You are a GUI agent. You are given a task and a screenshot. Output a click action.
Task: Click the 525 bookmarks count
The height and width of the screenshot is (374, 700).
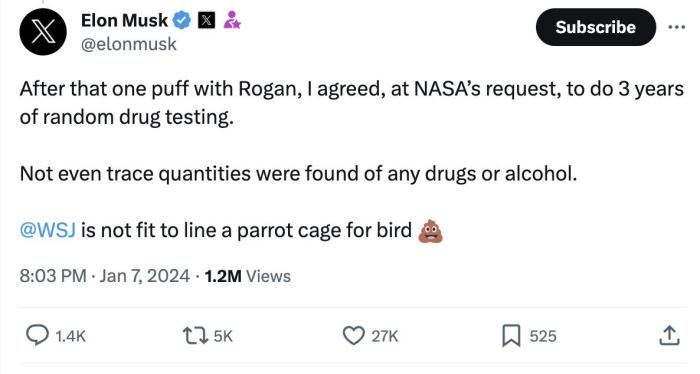pyautogui.click(x=543, y=336)
